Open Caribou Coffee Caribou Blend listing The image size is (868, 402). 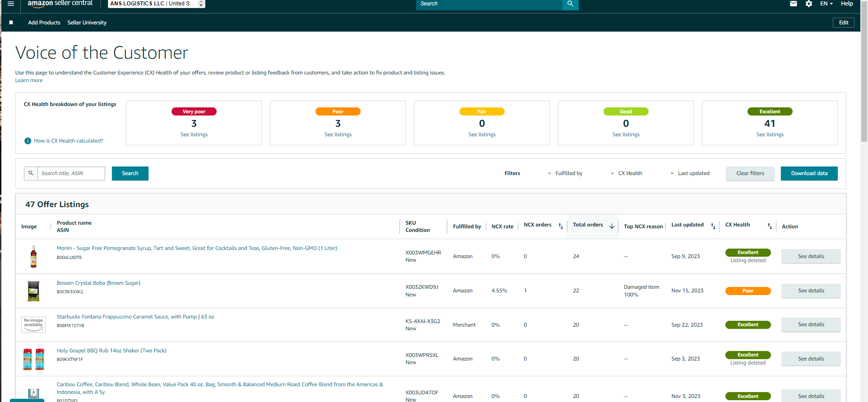(220, 388)
